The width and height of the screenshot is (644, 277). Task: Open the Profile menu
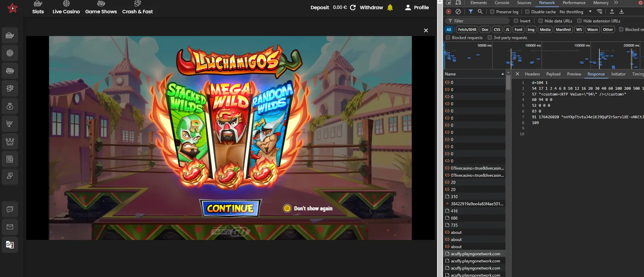pos(417,7)
